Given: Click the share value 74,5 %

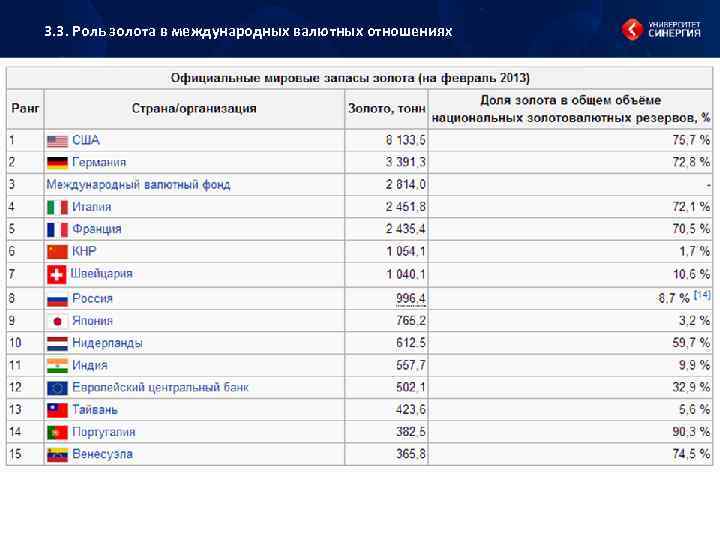Looking at the screenshot, I should coord(691,455).
